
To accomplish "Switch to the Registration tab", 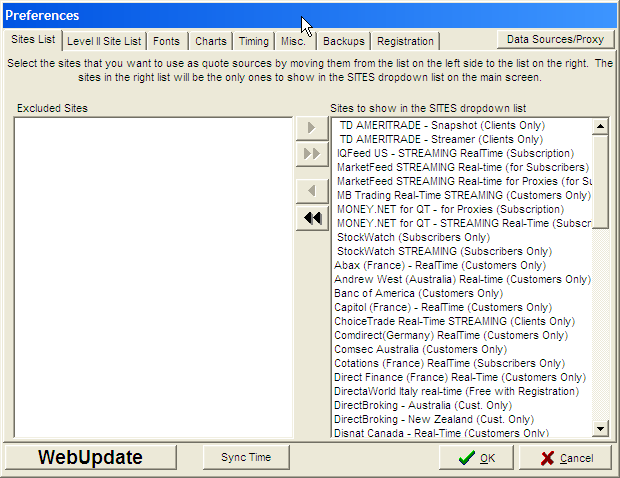I will pyautogui.click(x=405, y=41).
